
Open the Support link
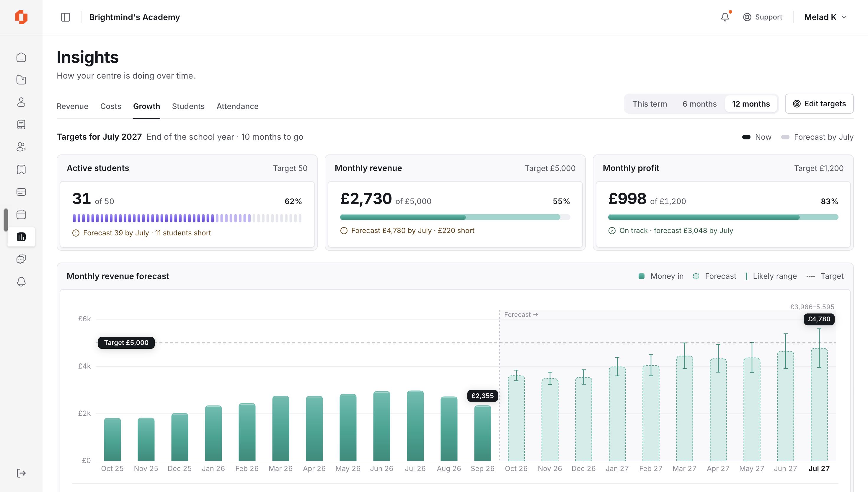(x=763, y=17)
